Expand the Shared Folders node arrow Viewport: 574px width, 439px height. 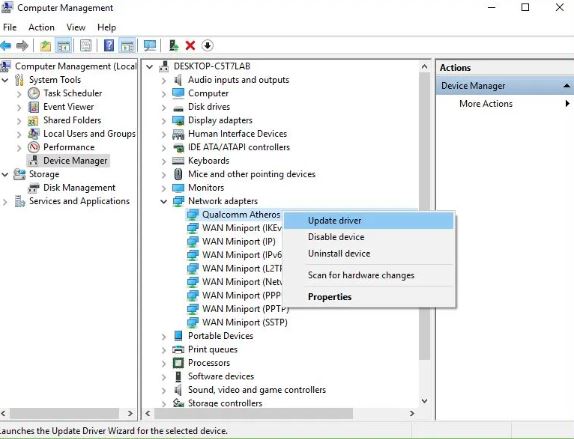[19, 120]
